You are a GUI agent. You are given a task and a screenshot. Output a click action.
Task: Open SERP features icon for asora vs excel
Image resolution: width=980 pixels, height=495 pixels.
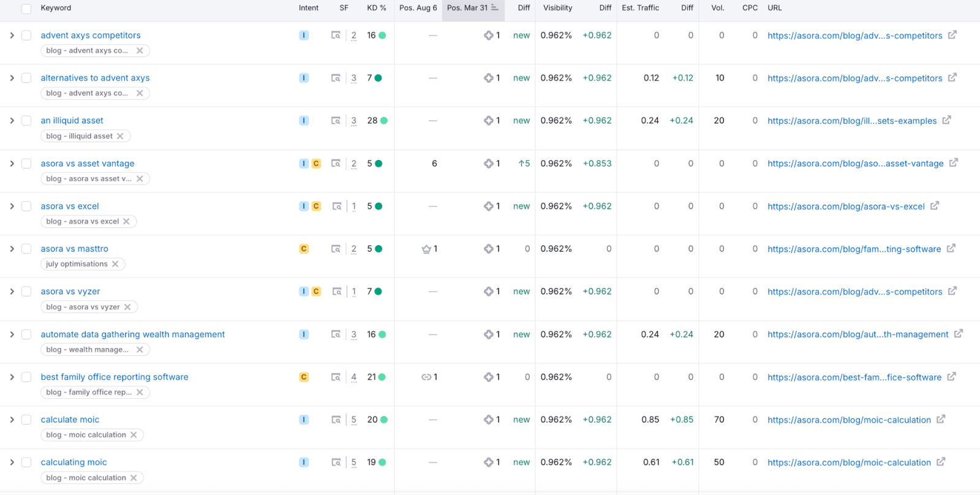[x=337, y=206]
